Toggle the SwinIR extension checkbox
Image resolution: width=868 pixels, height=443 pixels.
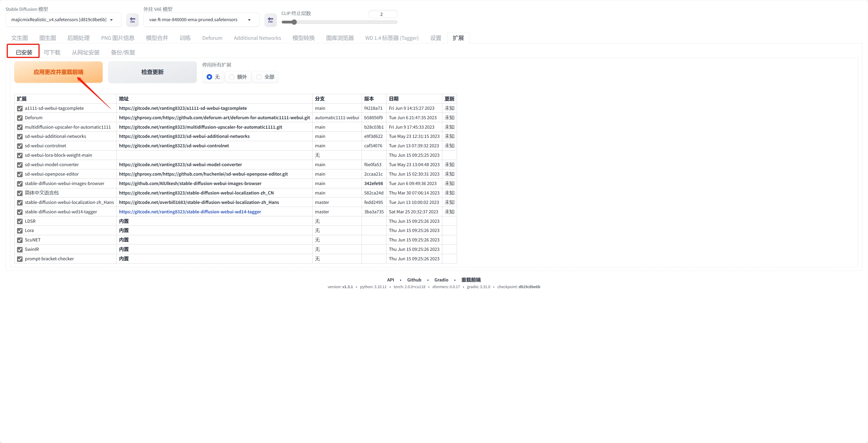20,249
